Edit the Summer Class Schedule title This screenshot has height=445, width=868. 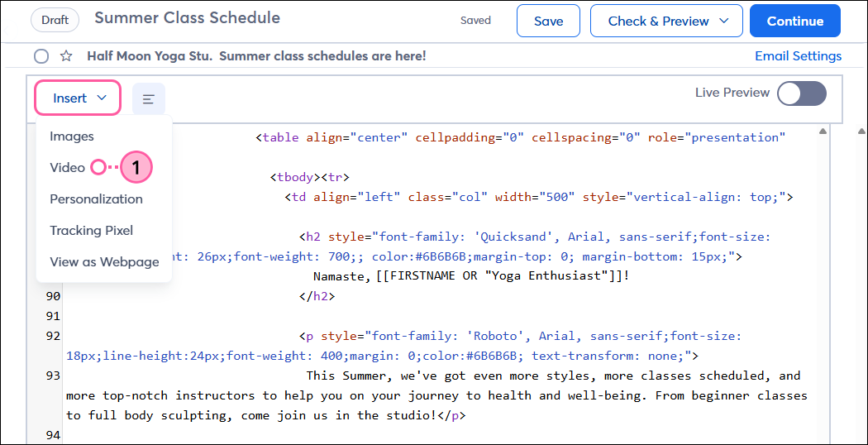[x=187, y=18]
